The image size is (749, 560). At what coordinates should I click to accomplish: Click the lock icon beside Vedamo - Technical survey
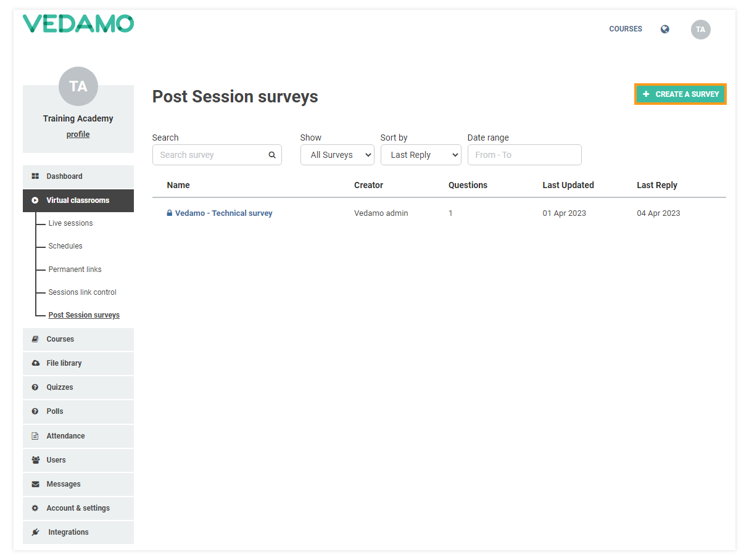tap(169, 213)
